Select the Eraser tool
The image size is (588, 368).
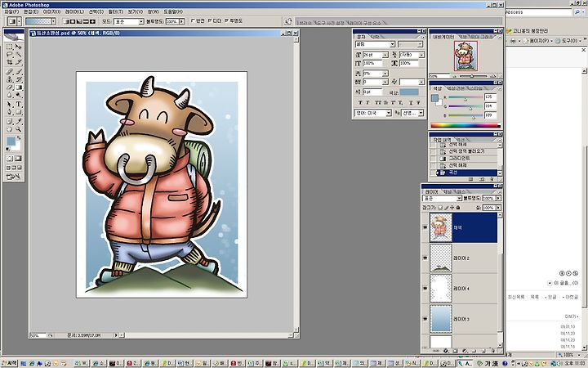point(9,88)
